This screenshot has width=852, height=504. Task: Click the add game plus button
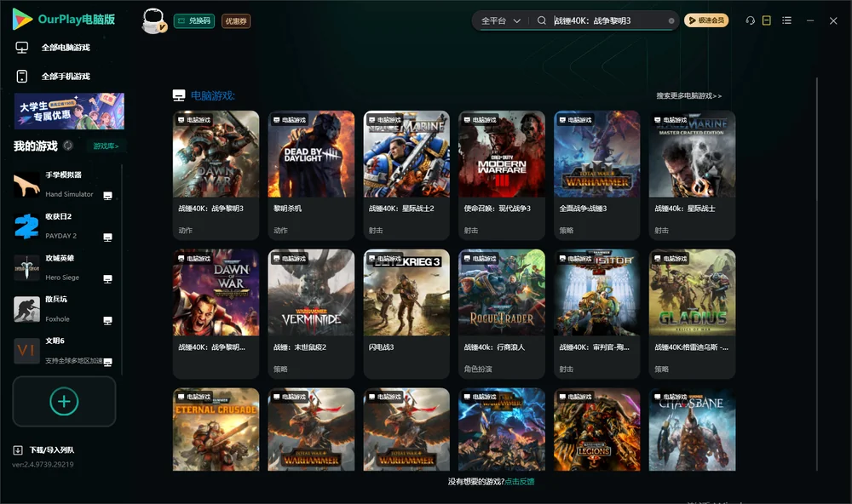click(x=64, y=401)
